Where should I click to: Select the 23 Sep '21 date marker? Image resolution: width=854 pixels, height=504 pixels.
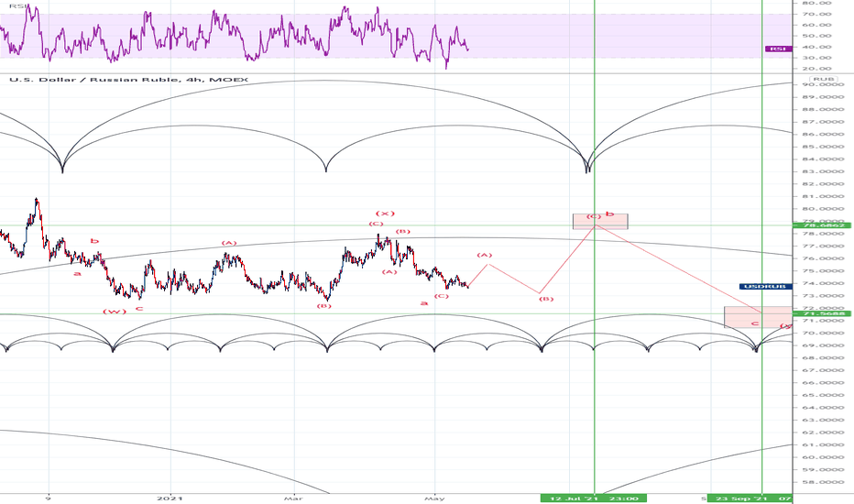click(750, 498)
